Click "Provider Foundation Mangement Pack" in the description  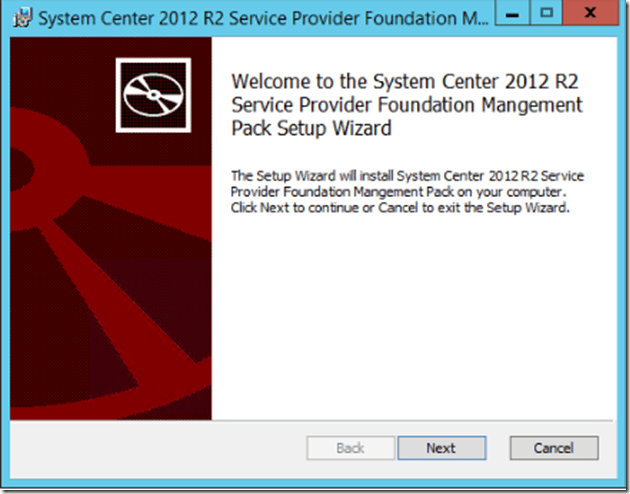(x=350, y=192)
